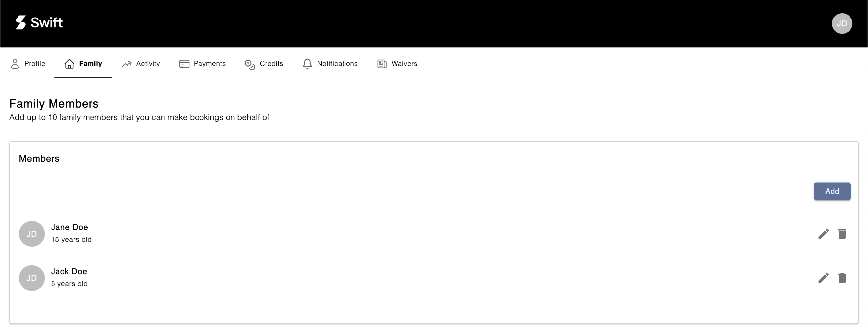Click the Swift lightning bolt logo
Viewport: 868px width, 330px height.
[x=21, y=23]
